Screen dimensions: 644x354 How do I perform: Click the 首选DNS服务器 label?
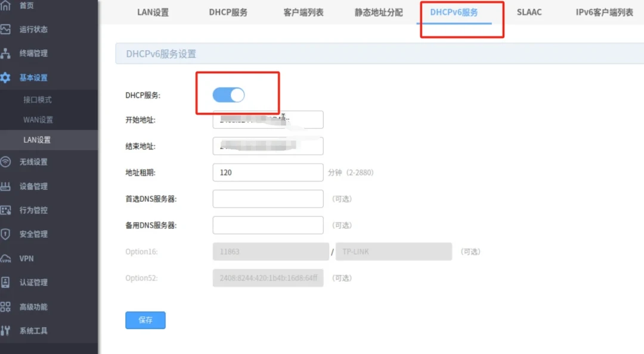click(x=151, y=199)
